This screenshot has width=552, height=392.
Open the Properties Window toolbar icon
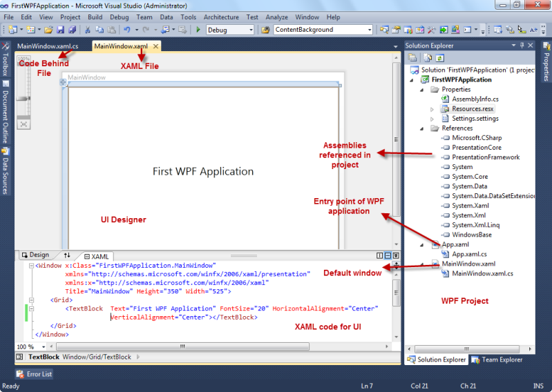point(396,30)
